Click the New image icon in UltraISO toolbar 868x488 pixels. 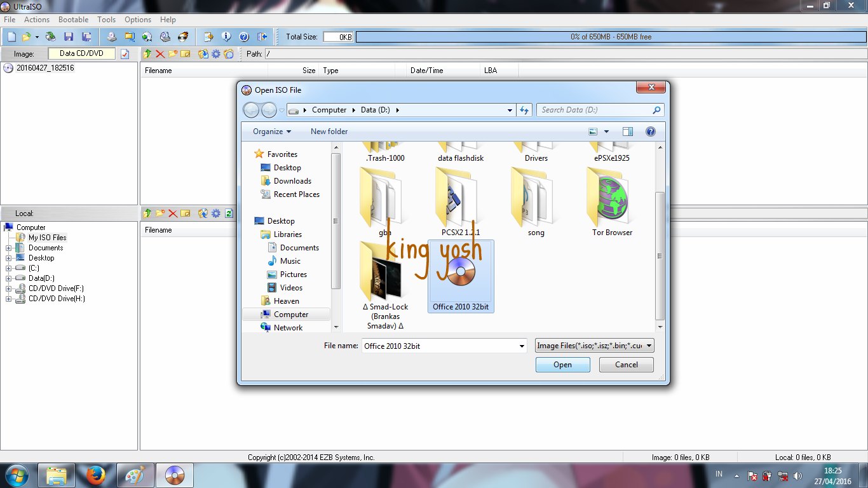click(x=11, y=37)
